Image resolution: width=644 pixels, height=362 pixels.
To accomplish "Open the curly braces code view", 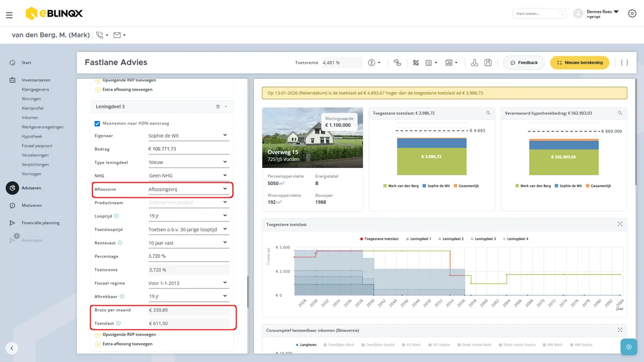I will 624,63.
